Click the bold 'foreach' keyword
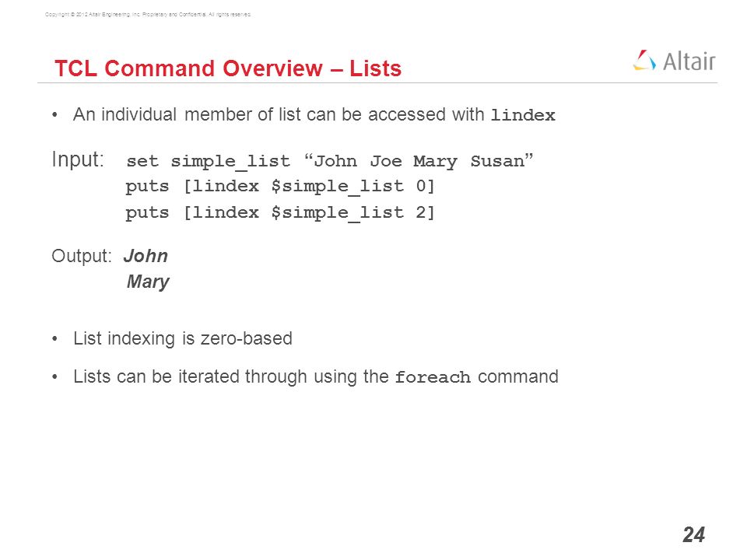Image resolution: width=747 pixels, height=560 pixels. click(x=433, y=377)
